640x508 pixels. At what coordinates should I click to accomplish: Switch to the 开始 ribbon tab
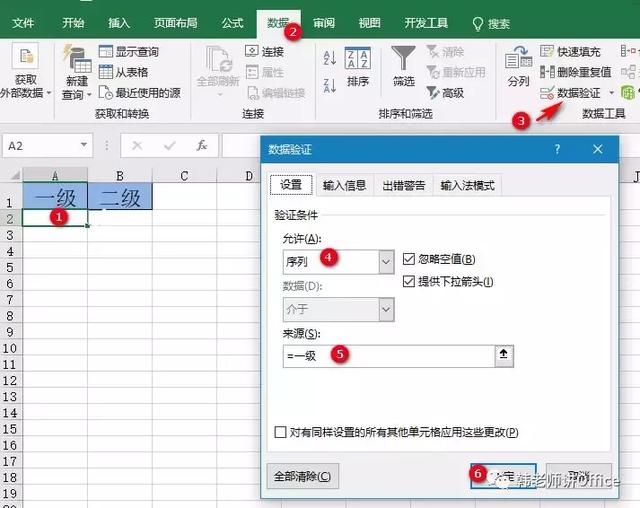(x=73, y=23)
